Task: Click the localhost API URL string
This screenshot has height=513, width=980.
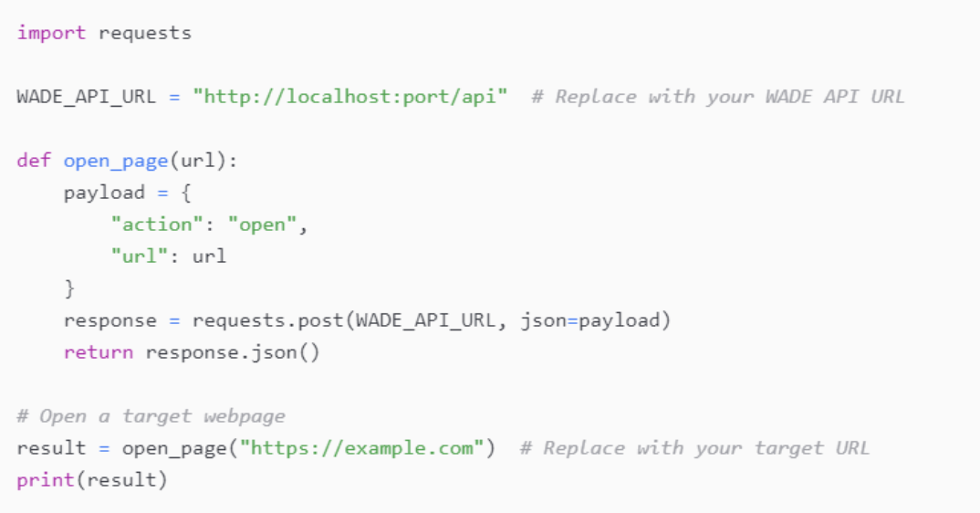Action: [x=350, y=97]
